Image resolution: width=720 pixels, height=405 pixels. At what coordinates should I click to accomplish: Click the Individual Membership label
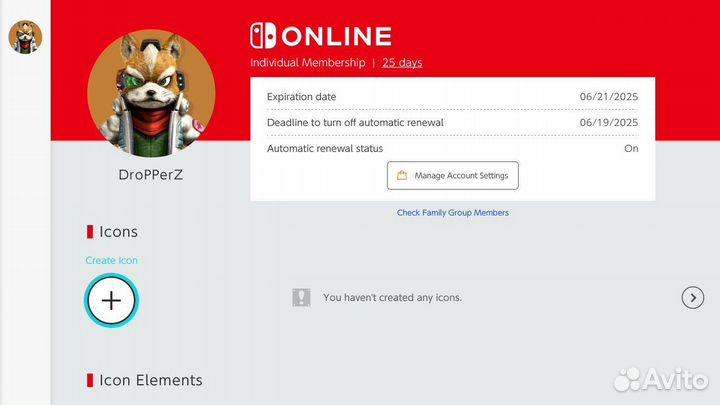(x=307, y=62)
